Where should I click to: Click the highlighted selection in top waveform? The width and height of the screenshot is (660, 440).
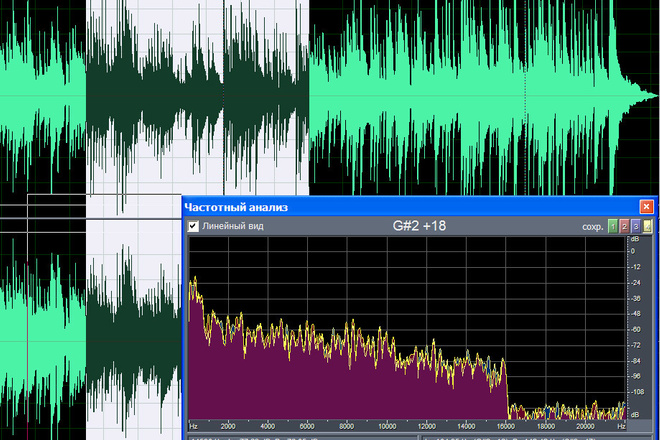[197, 98]
